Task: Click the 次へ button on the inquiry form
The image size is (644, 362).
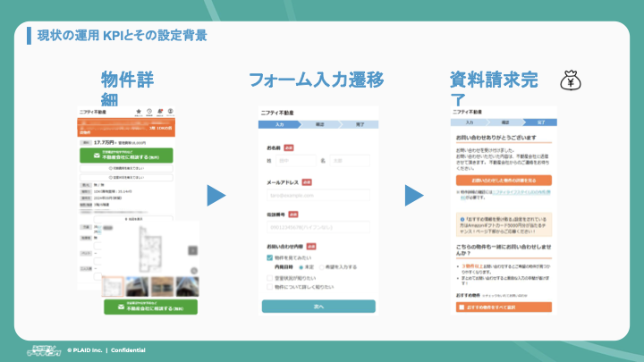Action: [318, 307]
